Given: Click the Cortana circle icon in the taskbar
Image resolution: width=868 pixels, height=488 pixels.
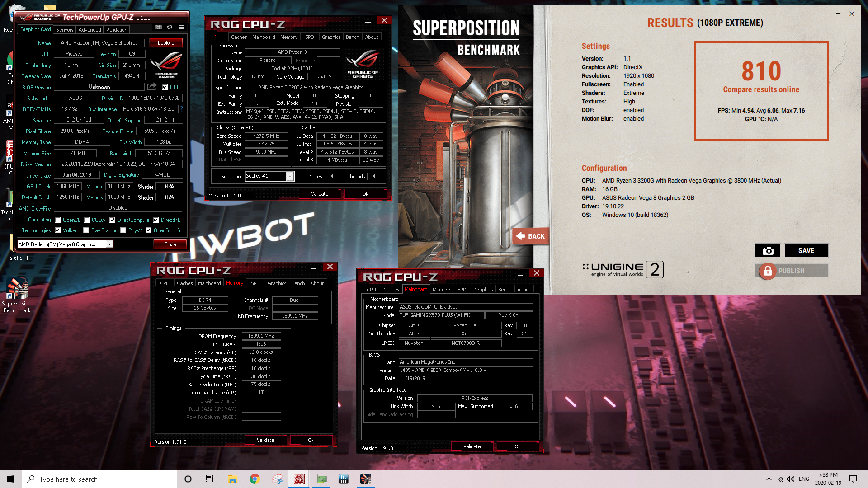Looking at the screenshot, I should click(188, 479).
